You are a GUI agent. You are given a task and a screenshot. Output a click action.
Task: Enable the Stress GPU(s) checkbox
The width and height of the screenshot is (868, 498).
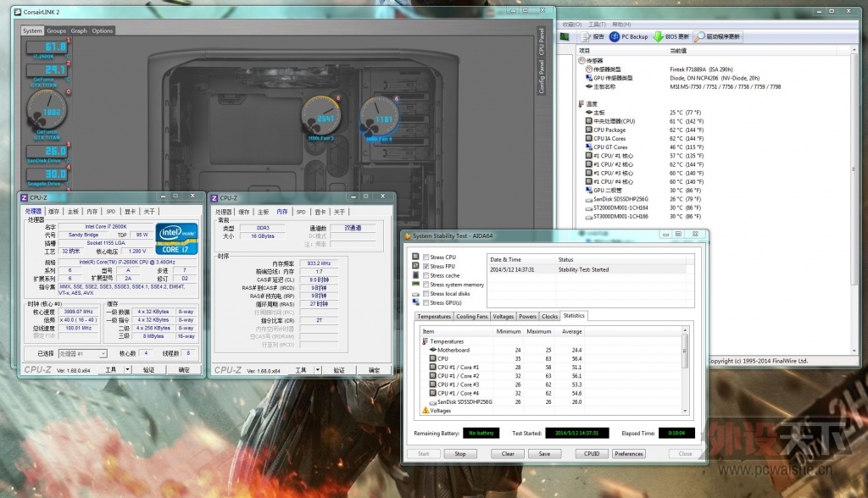426,302
